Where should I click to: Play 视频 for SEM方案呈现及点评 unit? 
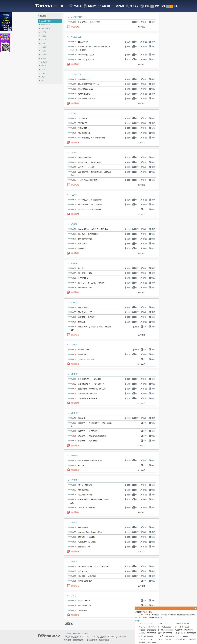152,359
